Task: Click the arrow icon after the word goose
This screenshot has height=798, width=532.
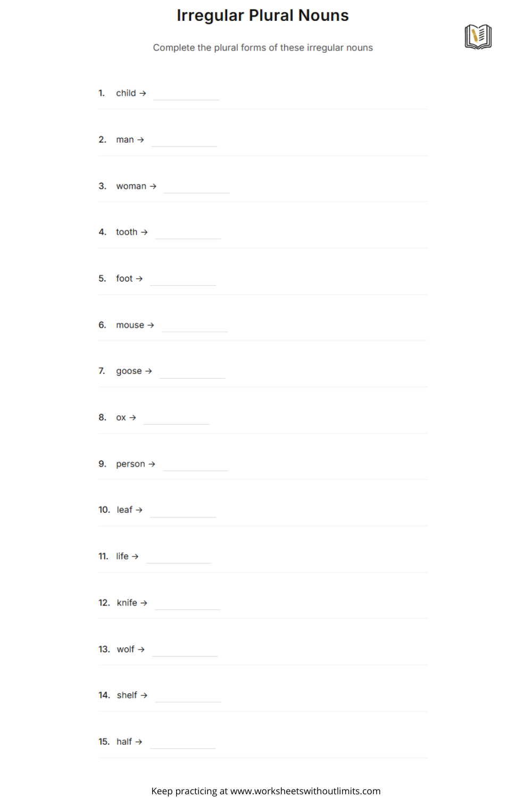Action: 148,371
